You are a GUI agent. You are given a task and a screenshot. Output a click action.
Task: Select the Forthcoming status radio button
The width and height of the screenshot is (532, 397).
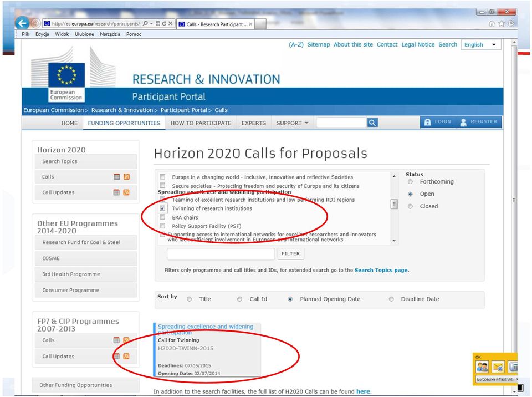pyautogui.click(x=410, y=182)
